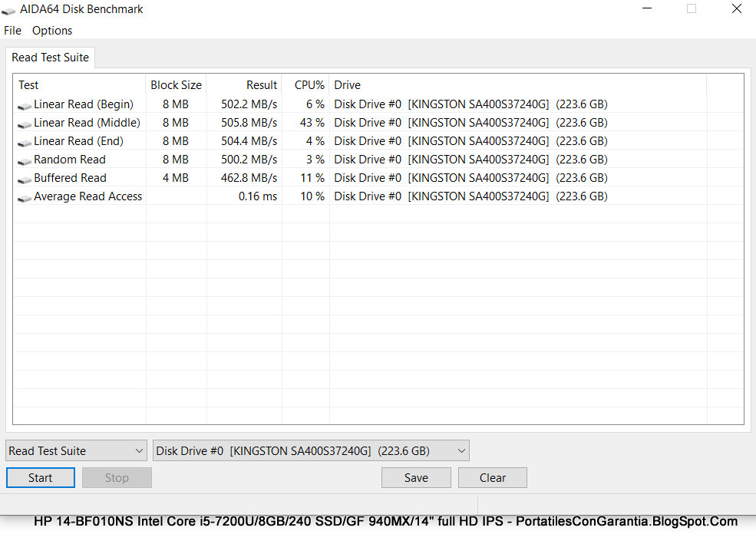This screenshot has height=544, width=756.
Task: Minimize the AIDA64 Disk Benchmark window
Action: (647, 8)
